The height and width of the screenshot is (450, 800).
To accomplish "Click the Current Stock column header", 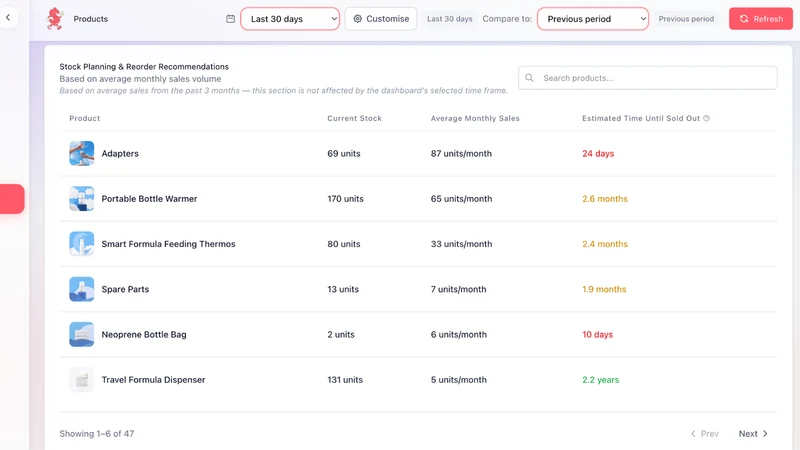I will click(355, 118).
